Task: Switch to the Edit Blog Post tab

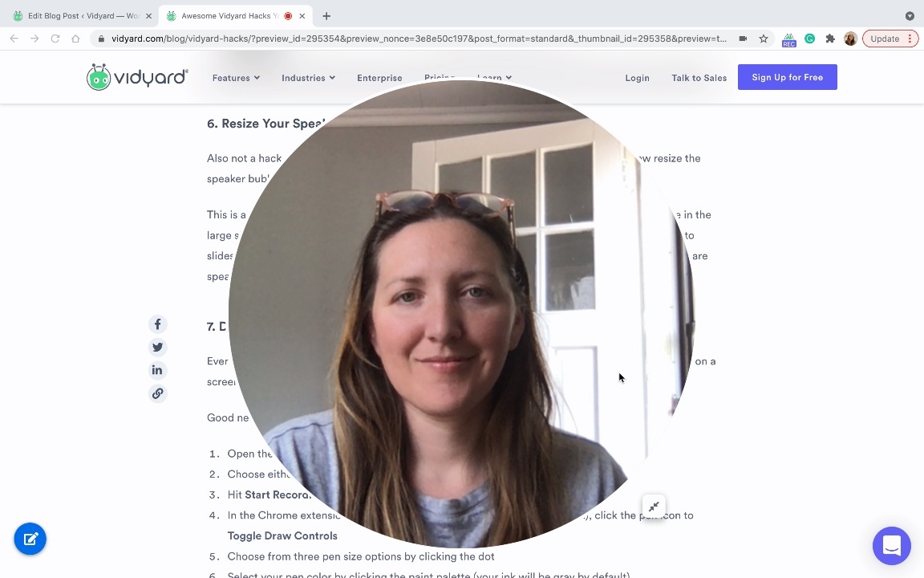Action: 83,16
